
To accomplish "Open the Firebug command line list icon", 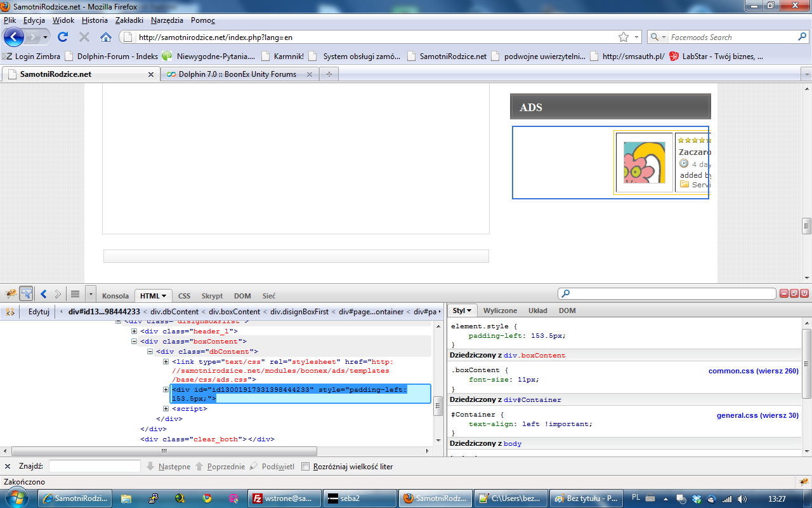I will 75,294.
